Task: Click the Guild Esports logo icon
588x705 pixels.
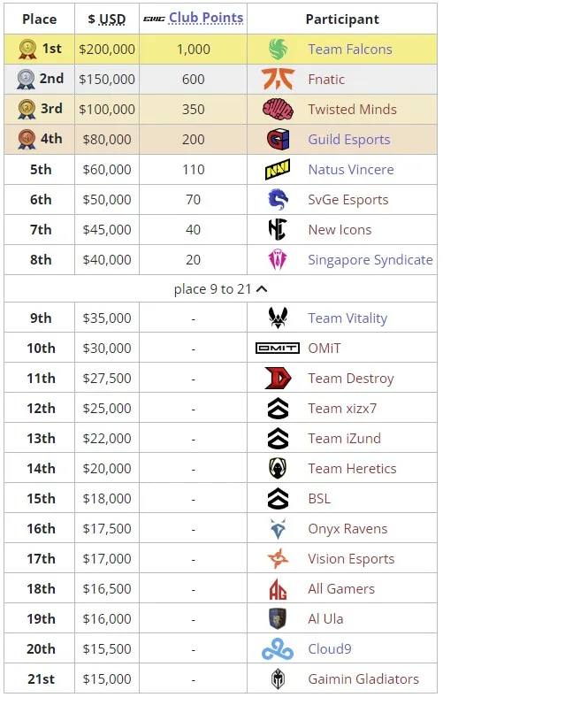Action: click(278, 140)
